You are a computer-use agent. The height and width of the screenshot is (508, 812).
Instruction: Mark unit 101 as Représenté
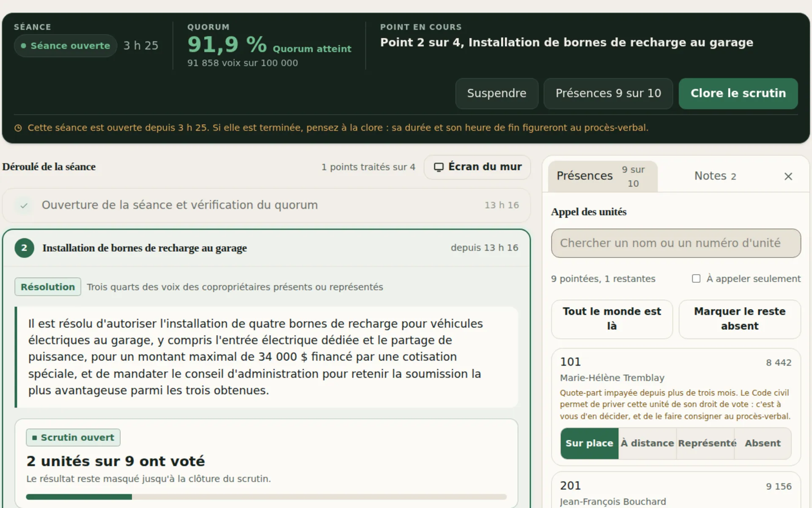pyautogui.click(x=705, y=443)
